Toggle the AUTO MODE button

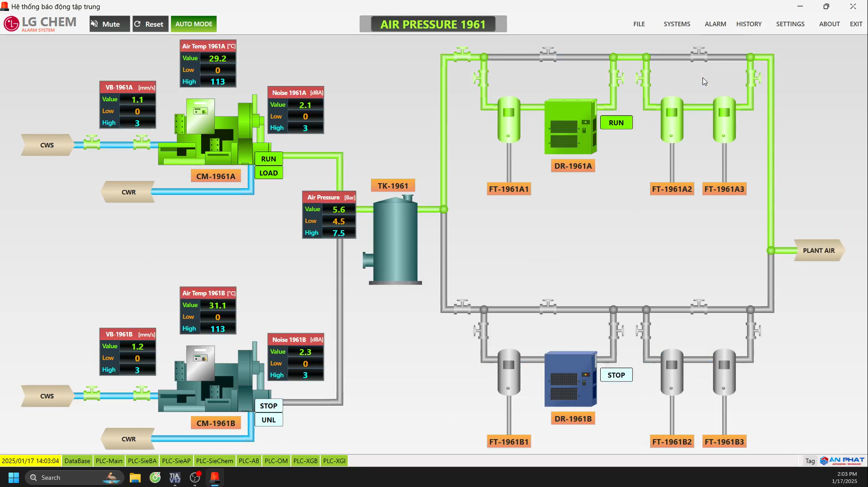tap(194, 24)
